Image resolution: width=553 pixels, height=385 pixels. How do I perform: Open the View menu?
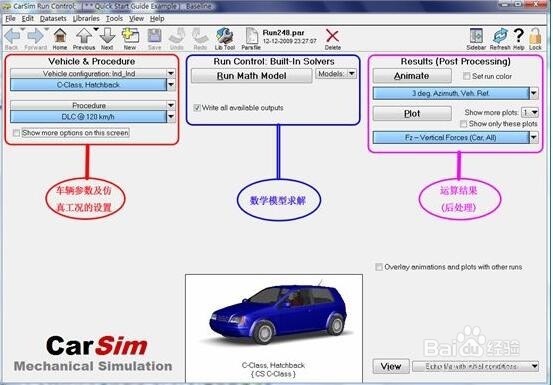pos(136,19)
